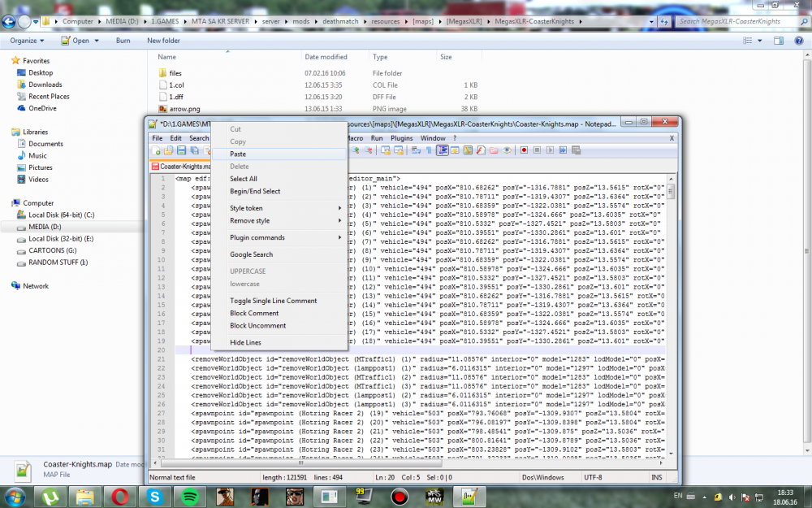Launch uTorrent from the taskbar
Image resolution: width=812 pixels, height=508 pixels.
coord(50,494)
